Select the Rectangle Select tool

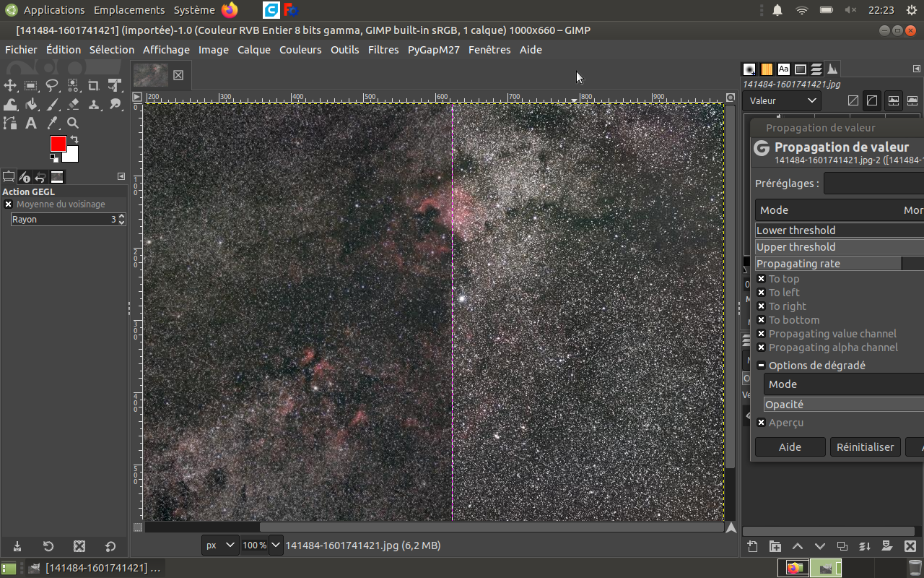coord(31,85)
